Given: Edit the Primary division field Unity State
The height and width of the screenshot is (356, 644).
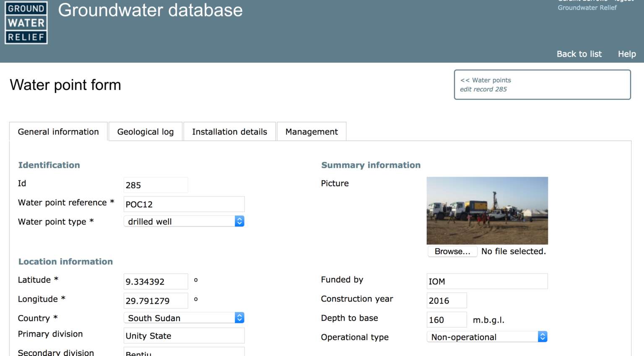Looking at the screenshot, I should 184,336.
